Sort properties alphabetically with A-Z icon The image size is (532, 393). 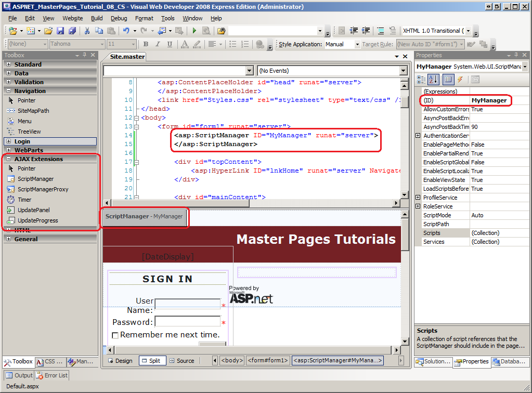pos(433,80)
